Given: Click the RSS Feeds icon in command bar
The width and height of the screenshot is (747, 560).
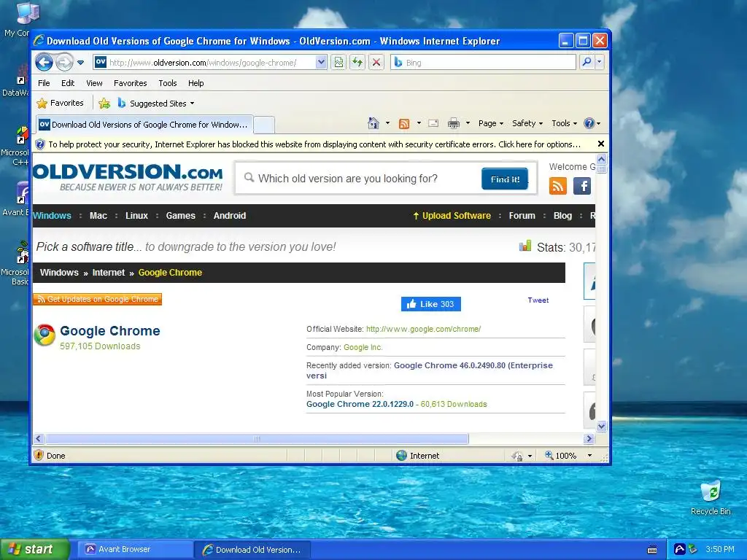Looking at the screenshot, I should 404,124.
